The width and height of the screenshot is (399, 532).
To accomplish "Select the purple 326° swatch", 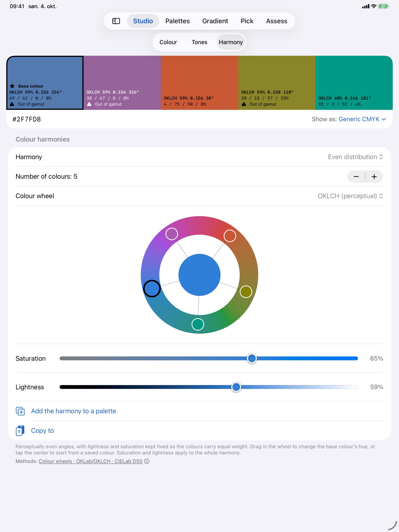I will pos(122,83).
